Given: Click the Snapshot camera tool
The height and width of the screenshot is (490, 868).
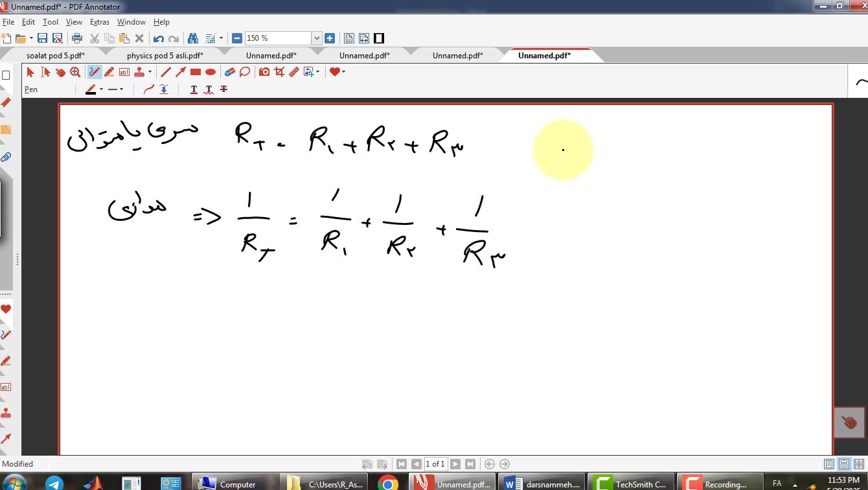Looking at the screenshot, I should click(264, 72).
